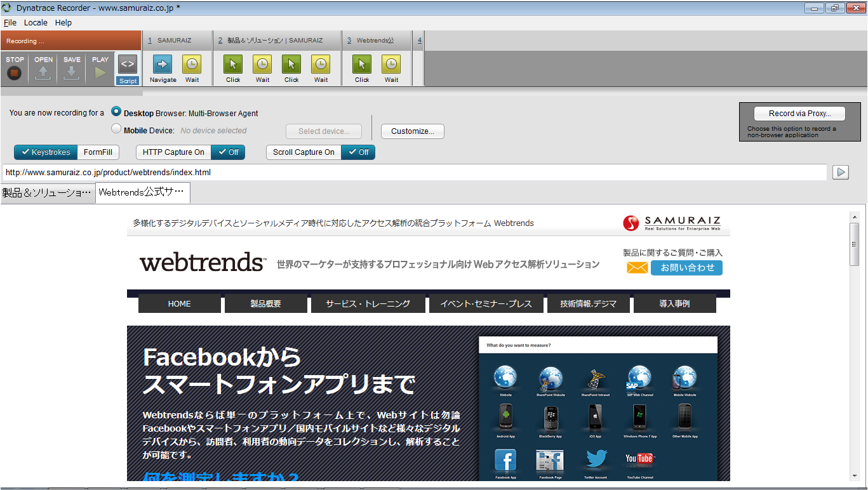
Task: Open 導入事例 navigation item
Action: [674, 304]
